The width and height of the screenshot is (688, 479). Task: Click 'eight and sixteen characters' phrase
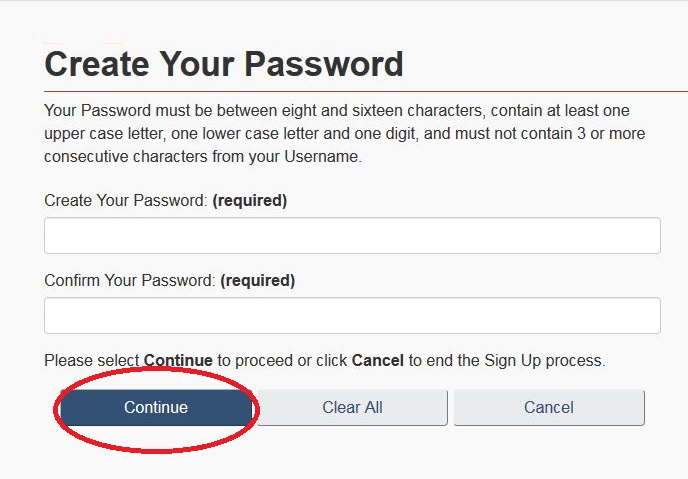click(x=382, y=111)
